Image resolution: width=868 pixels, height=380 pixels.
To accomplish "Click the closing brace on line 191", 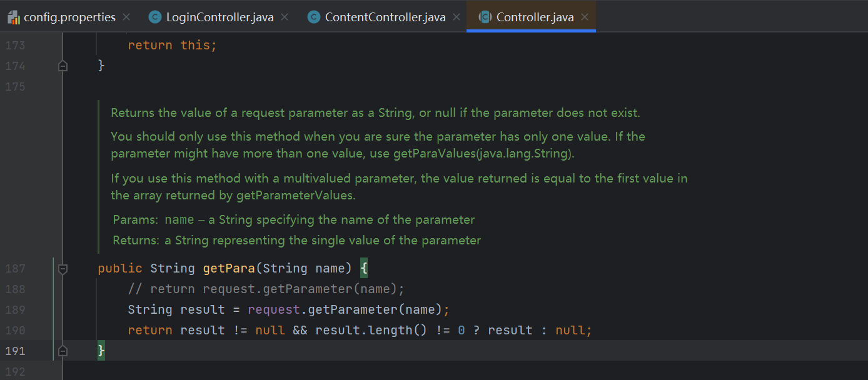I will click(x=101, y=351).
